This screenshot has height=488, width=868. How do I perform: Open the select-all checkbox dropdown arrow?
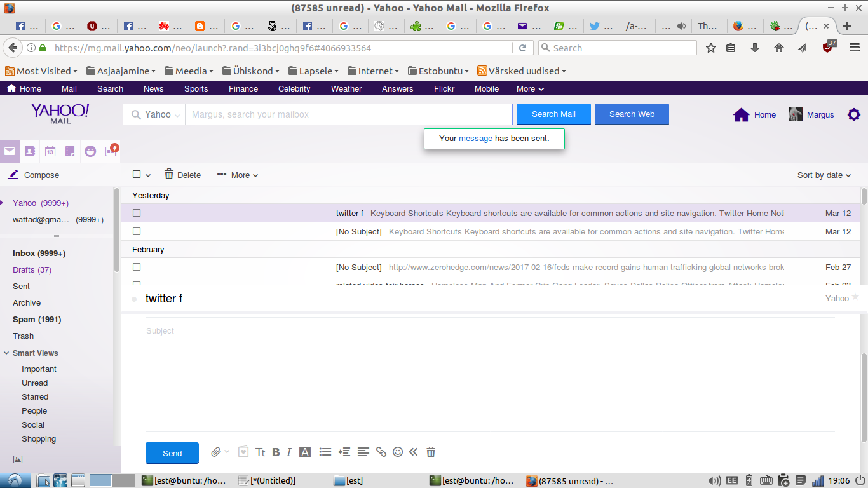(x=148, y=175)
